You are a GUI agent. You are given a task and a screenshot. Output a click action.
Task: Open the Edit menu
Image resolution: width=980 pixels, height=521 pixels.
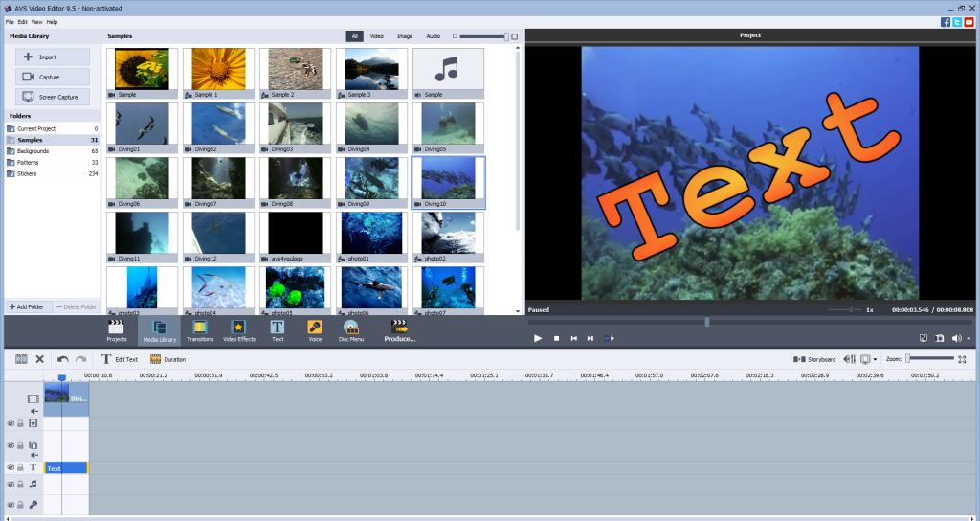click(x=22, y=21)
